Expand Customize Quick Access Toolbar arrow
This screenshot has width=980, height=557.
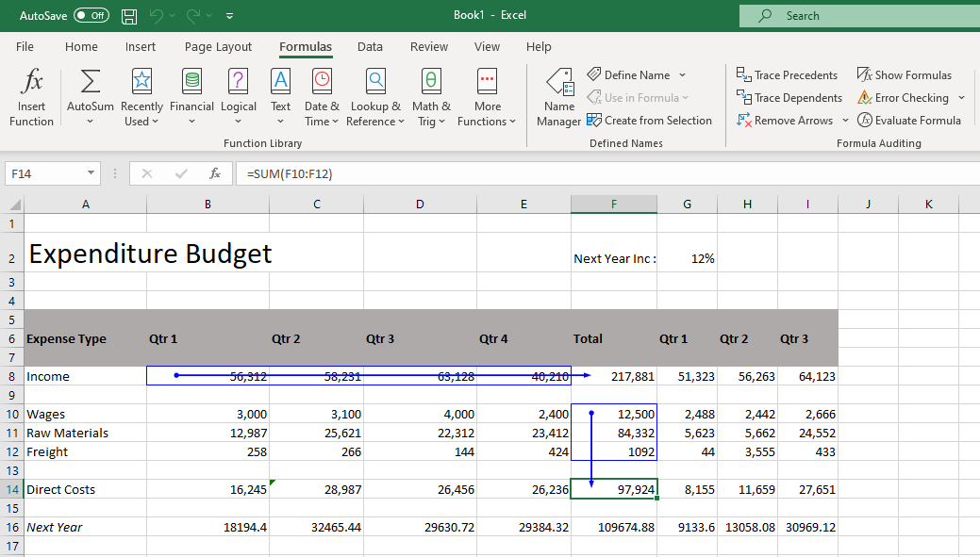pyautogui.click(x=229, y=16)
